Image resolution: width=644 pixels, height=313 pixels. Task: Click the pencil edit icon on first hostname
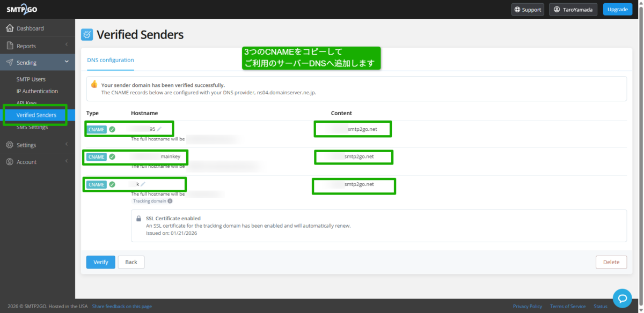pos(159,129)
